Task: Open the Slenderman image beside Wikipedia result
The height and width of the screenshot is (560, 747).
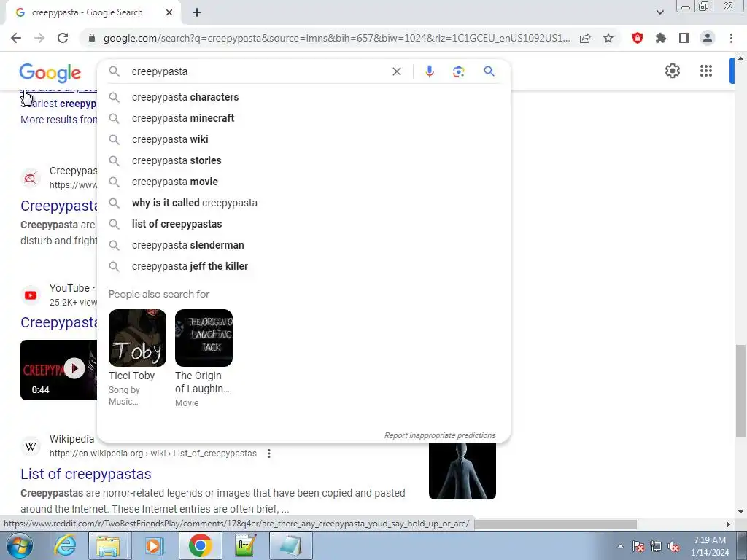Action: 462,470
